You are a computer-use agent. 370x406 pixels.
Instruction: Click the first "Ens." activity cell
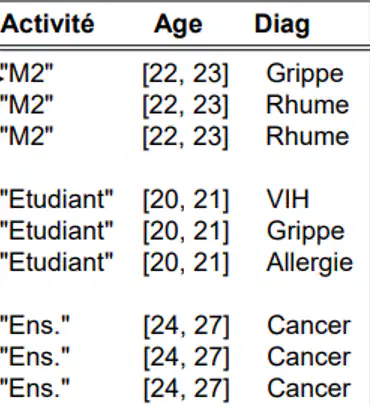pyautogui.click(x=35, y=325)
